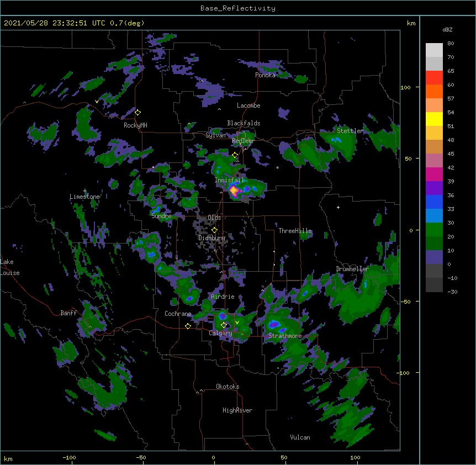Click the red 65–60 dBZ legend swatch
476x465 pixels.
434,78
